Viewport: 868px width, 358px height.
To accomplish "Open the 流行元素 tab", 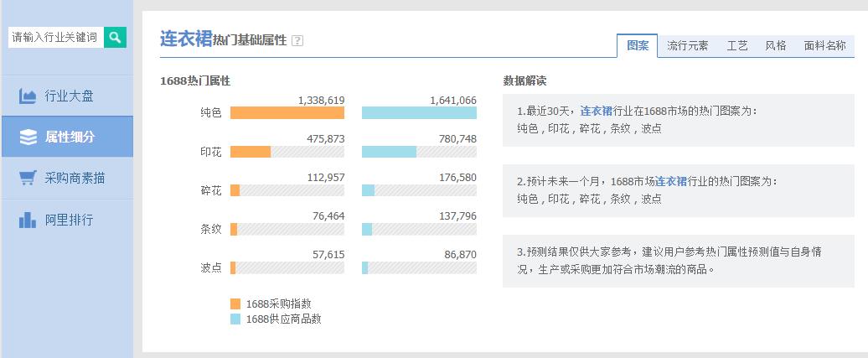I will [x=687, y=46].
